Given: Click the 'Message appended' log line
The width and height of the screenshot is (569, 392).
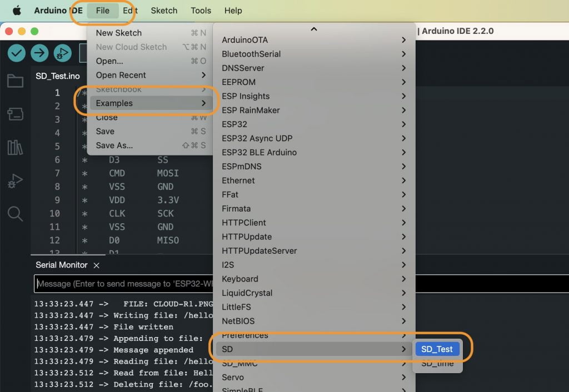Looking at the screenshot, I should pyautogui.click(x=113, y=350).
